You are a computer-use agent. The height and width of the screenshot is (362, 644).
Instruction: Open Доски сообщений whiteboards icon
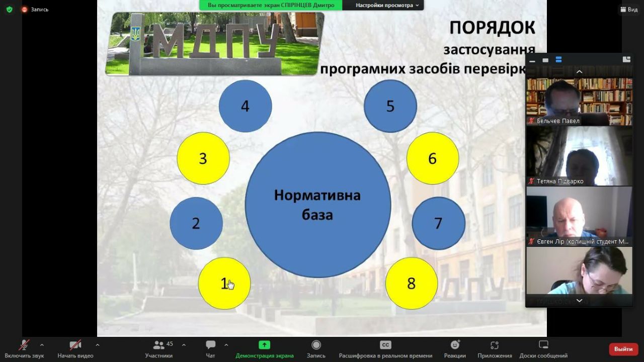click(543, 345)
